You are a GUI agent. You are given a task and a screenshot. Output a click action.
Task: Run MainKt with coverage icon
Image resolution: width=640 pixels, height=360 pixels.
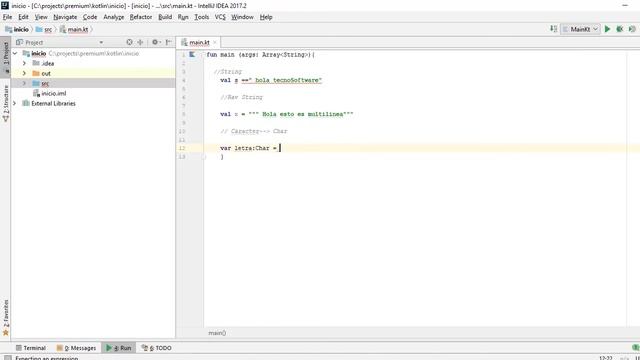(x=632, y=29)
